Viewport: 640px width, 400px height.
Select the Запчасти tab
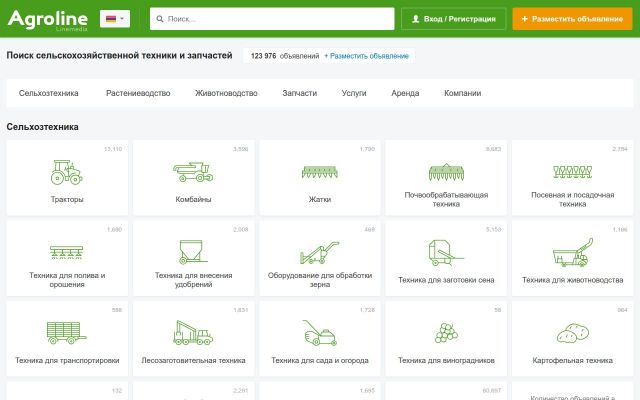300,93
